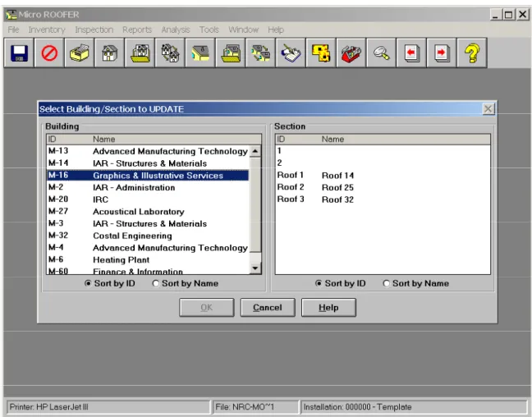Click the red toolbox icon
The width and height of the screenshot is (532, 417).
[x=351, y=53]
